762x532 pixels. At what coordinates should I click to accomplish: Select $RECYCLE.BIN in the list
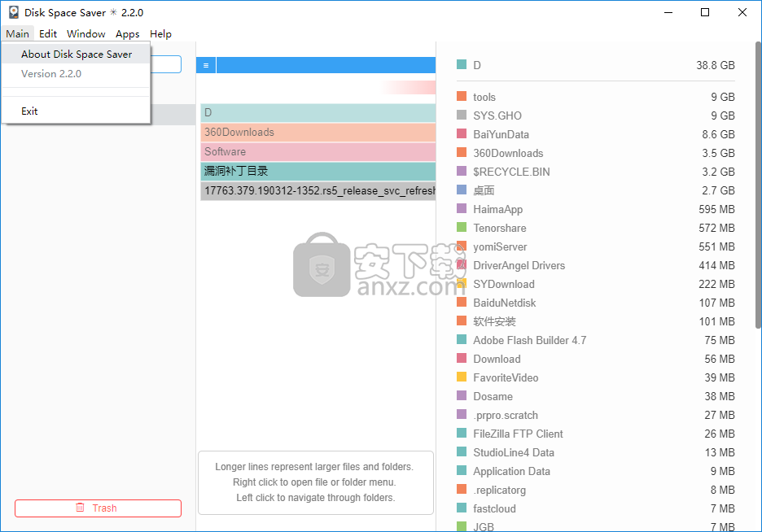[x=512, y=172]
